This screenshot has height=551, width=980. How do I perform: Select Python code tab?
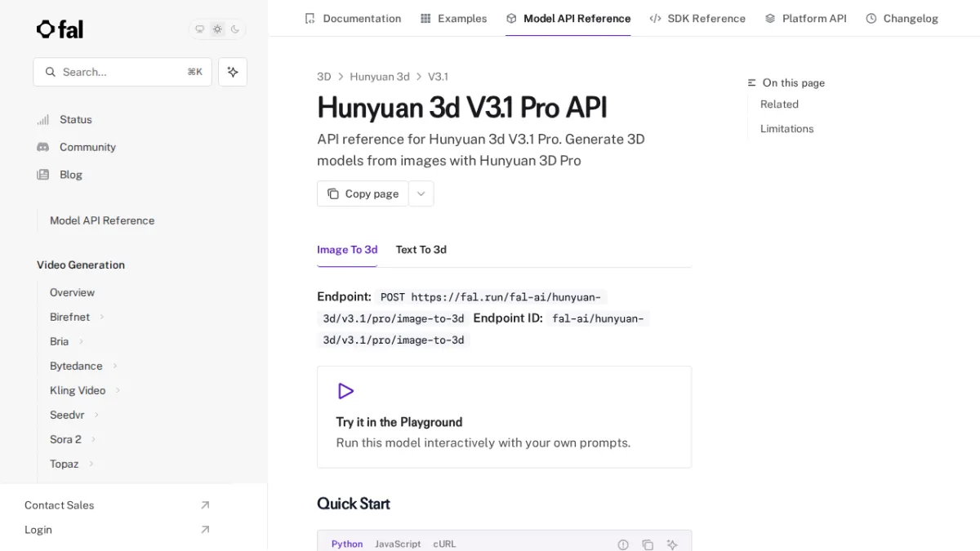(347, 544)
